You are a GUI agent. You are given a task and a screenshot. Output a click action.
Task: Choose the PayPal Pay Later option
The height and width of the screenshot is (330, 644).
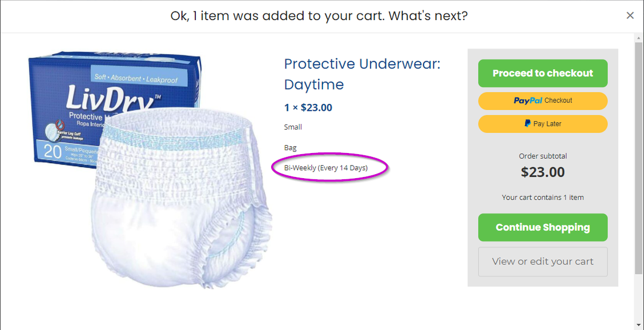[x=542, y=124]
